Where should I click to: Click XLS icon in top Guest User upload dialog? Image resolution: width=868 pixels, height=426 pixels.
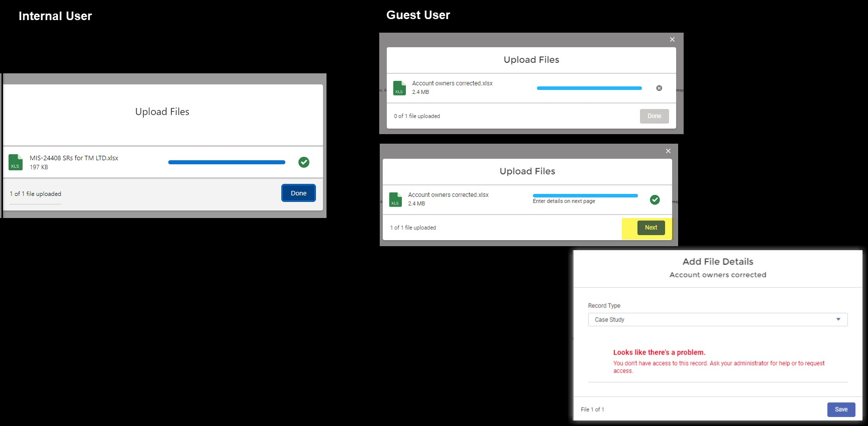pos(399,88)
